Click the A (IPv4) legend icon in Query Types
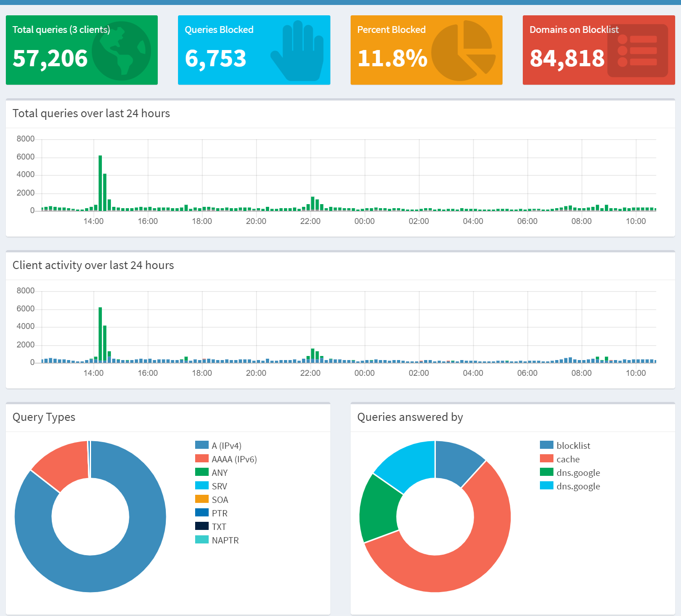Screen dimensions: 681x616 (201, 445)
